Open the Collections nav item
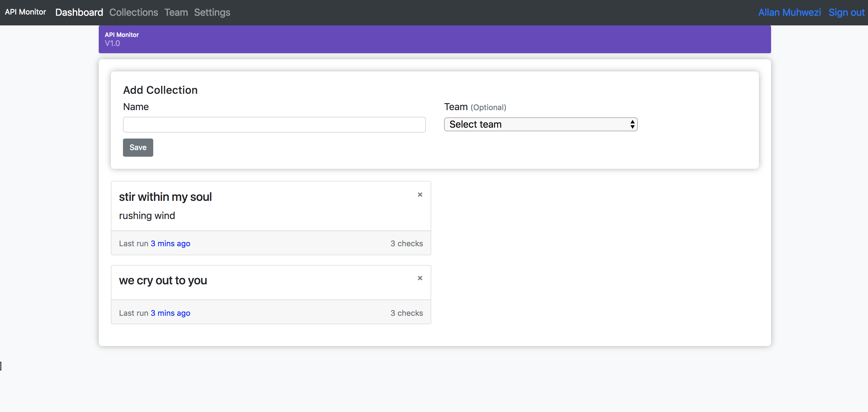This screenshot has height=412, width=868. [134, 12]
